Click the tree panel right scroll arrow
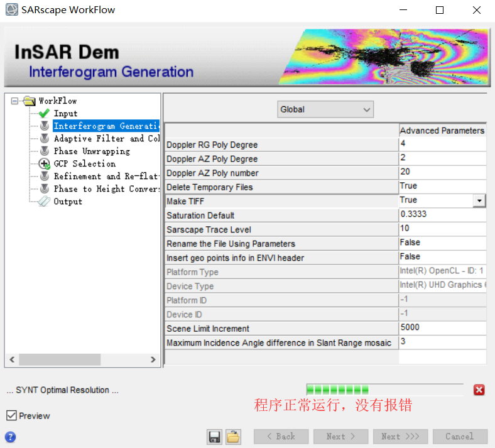The height and width of the screenshot is (448, 495). point(153,359)
